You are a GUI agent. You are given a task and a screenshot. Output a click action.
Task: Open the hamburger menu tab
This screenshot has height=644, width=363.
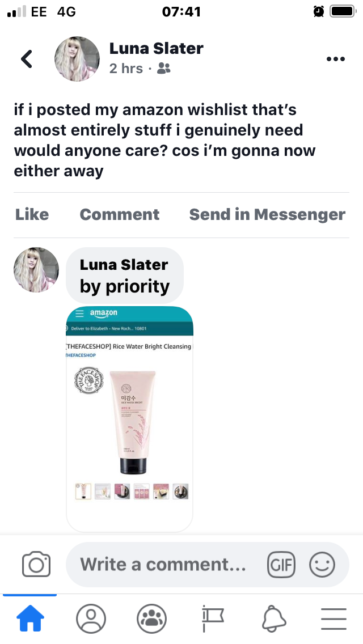(x=334, y=619)
